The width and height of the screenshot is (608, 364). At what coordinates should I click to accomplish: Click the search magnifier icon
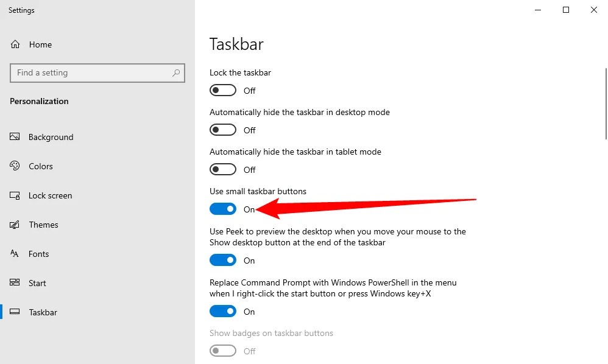175,72
